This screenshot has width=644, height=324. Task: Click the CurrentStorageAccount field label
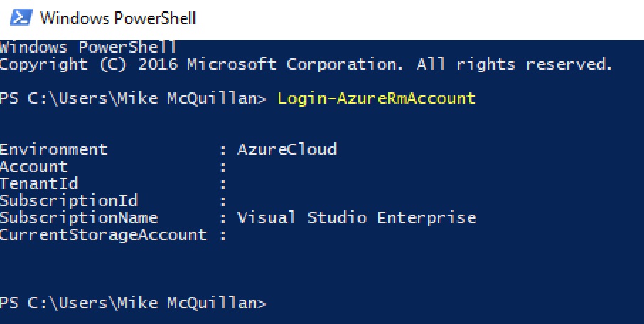tap(104, 234)
